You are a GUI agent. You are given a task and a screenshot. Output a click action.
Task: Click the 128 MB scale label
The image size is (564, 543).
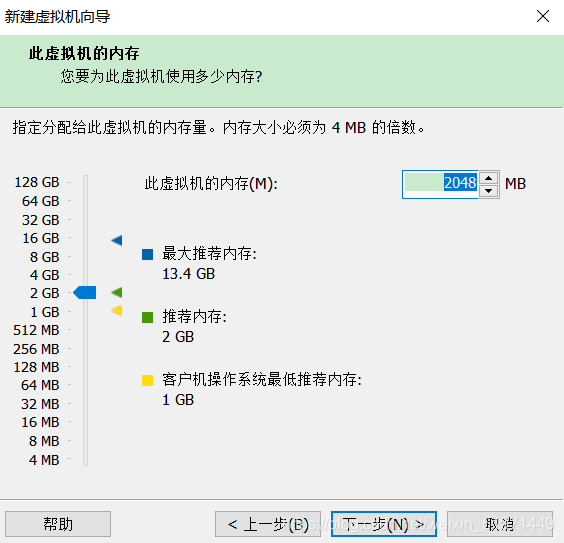36,367
